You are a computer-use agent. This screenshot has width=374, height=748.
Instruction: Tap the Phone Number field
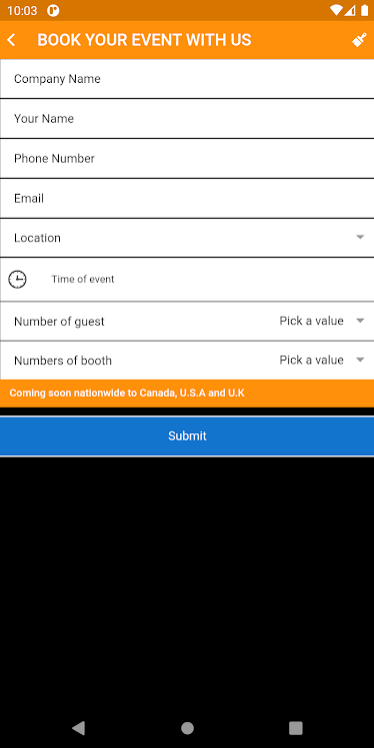187,158
